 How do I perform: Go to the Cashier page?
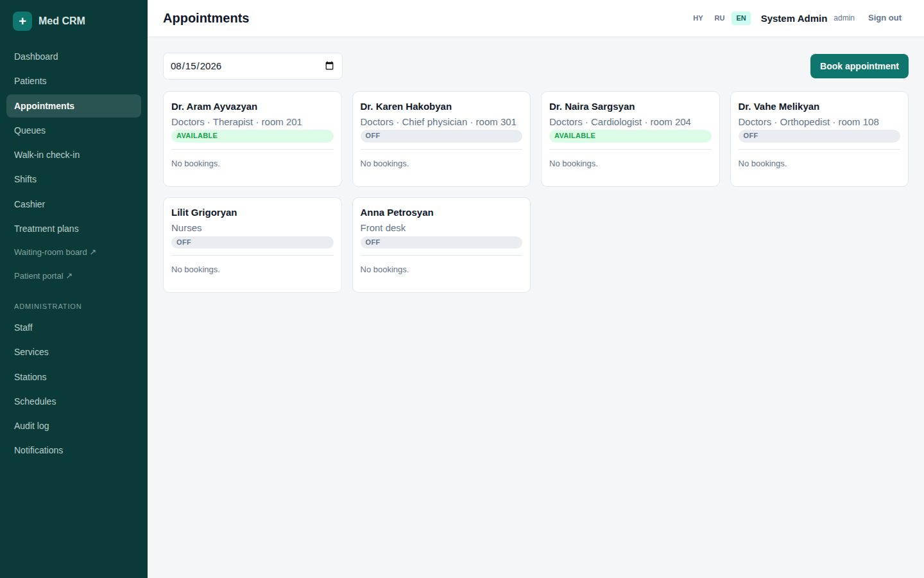74,204
